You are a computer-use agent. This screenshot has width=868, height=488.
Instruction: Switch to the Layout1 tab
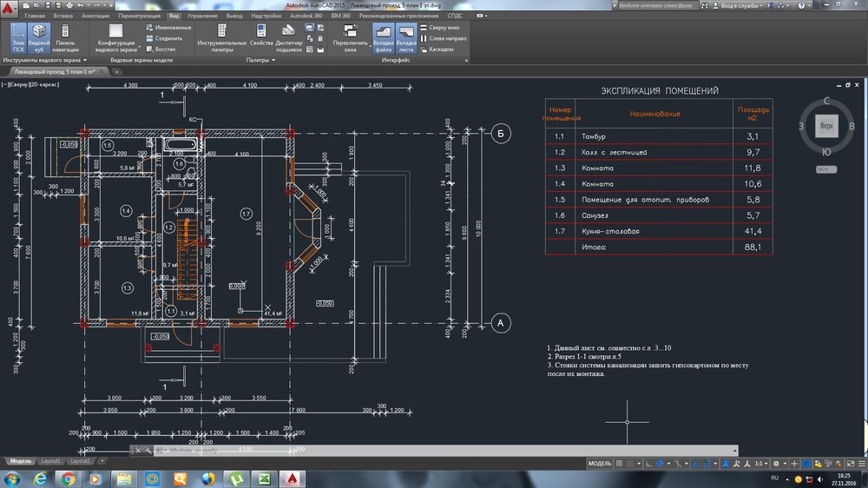pos(51,460)
